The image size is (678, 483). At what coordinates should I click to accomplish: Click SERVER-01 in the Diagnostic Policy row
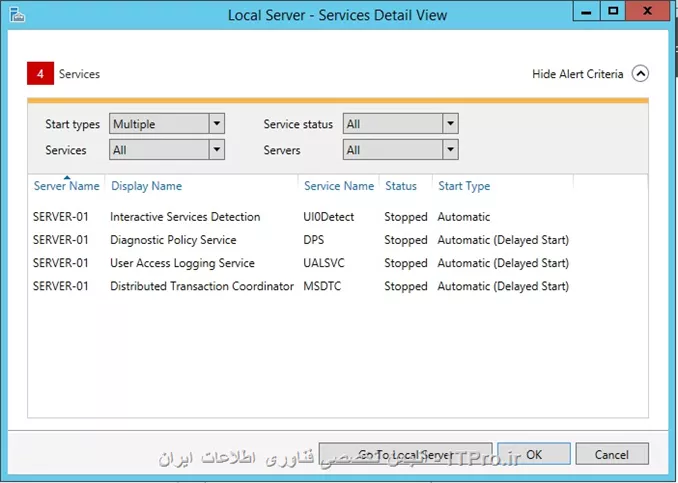(61, 240)
